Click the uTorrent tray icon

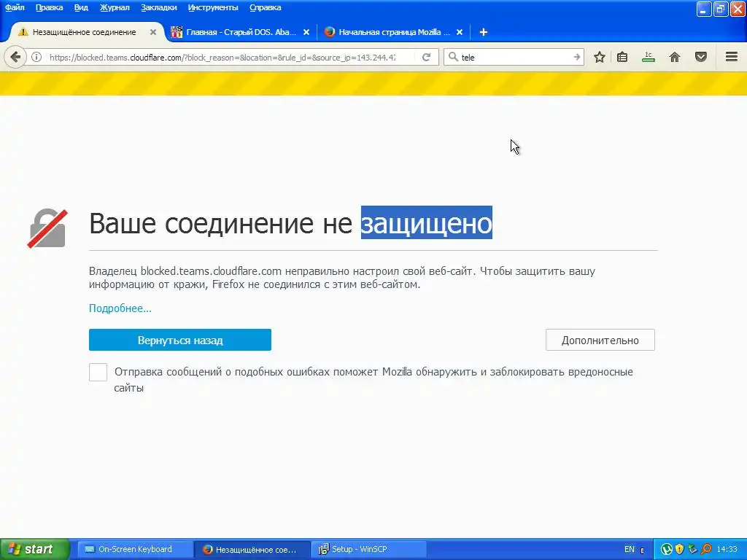[666, 550]
